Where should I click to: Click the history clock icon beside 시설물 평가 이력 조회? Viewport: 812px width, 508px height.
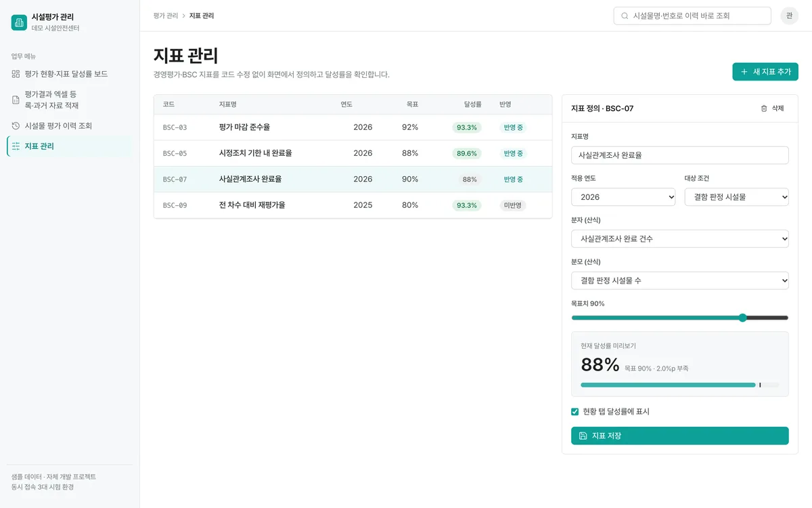click(16, 126)
